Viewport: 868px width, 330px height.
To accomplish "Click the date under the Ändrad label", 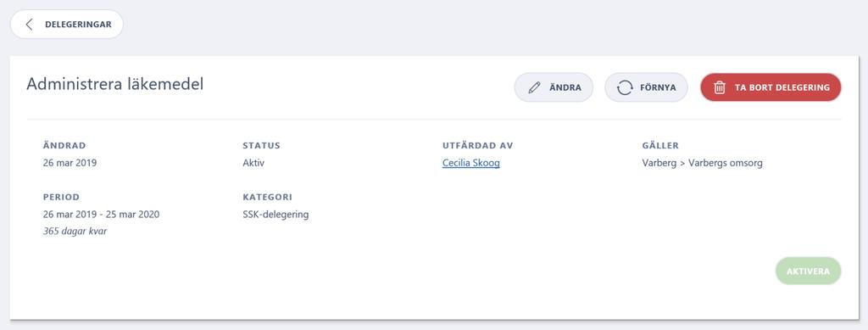I will pos(70,164).
